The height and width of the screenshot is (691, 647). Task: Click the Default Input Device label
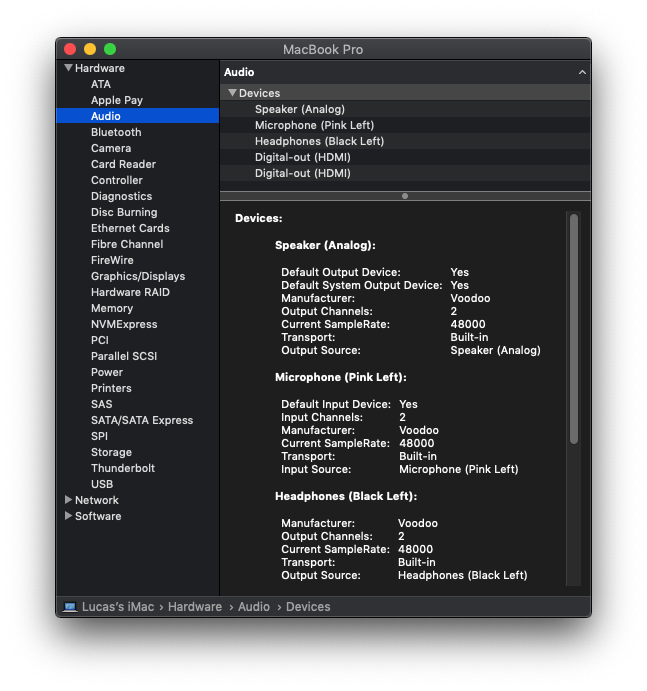pos(336,404)
